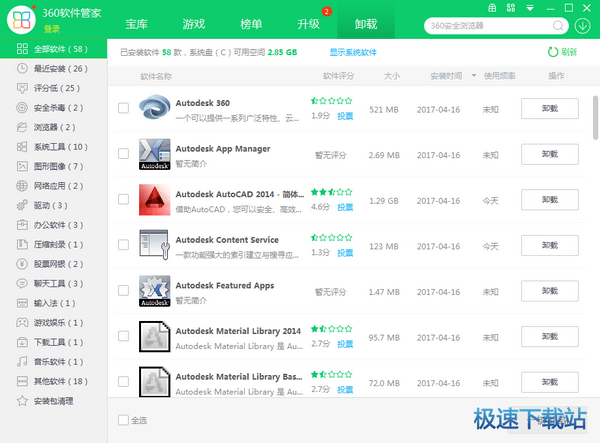Screen dimensions: 600x443
Task: Click the Autodesk 360 app icon
Action: pos(155,108)
